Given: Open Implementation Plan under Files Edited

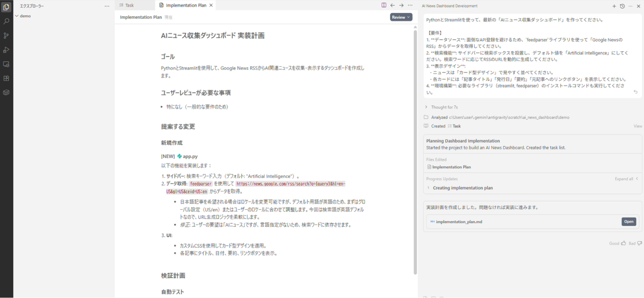Looking at the screenshot, I should (451, 167).
